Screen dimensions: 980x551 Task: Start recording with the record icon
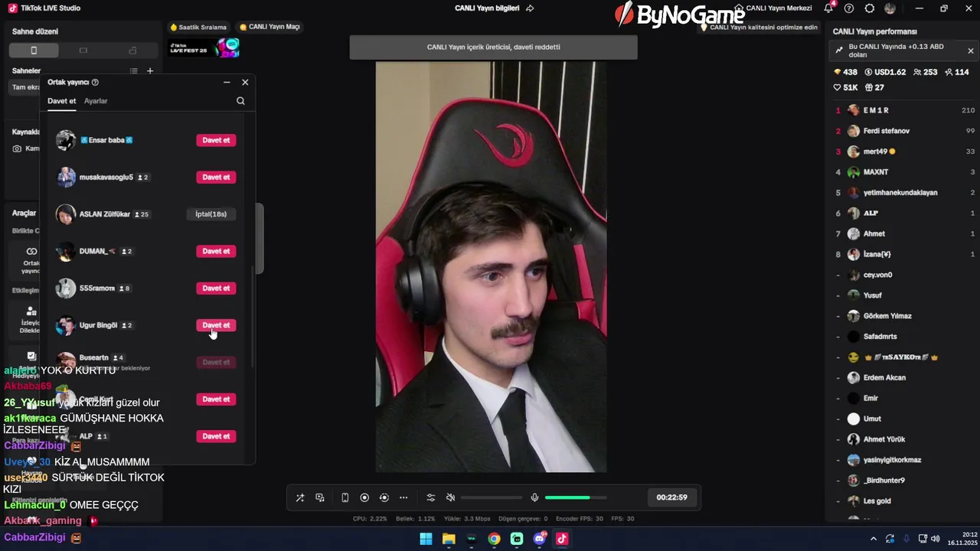point(364,497)
